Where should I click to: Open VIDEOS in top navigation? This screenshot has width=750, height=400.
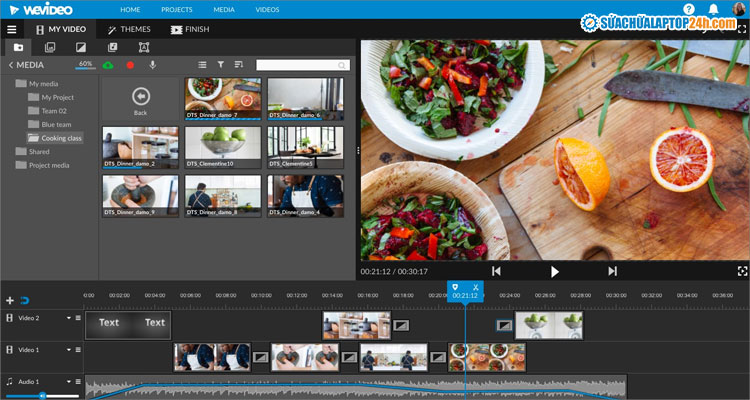[x=267, y=10]
